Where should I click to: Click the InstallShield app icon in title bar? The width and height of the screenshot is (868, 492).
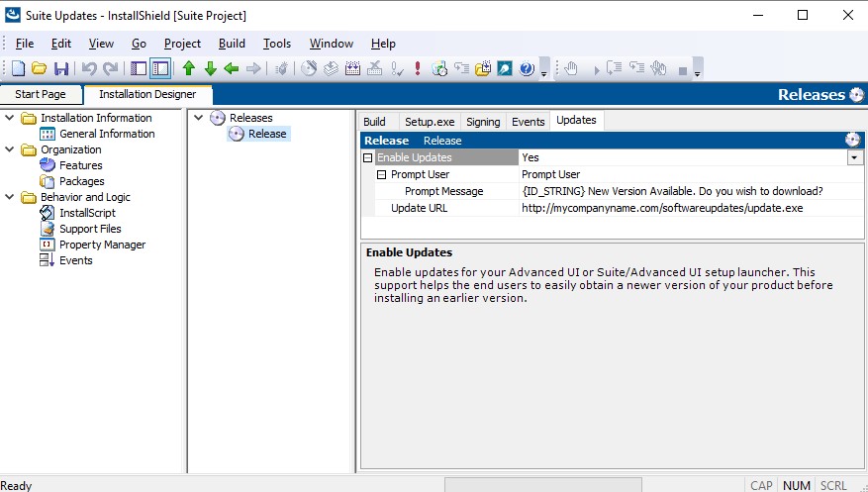[12, 15]
